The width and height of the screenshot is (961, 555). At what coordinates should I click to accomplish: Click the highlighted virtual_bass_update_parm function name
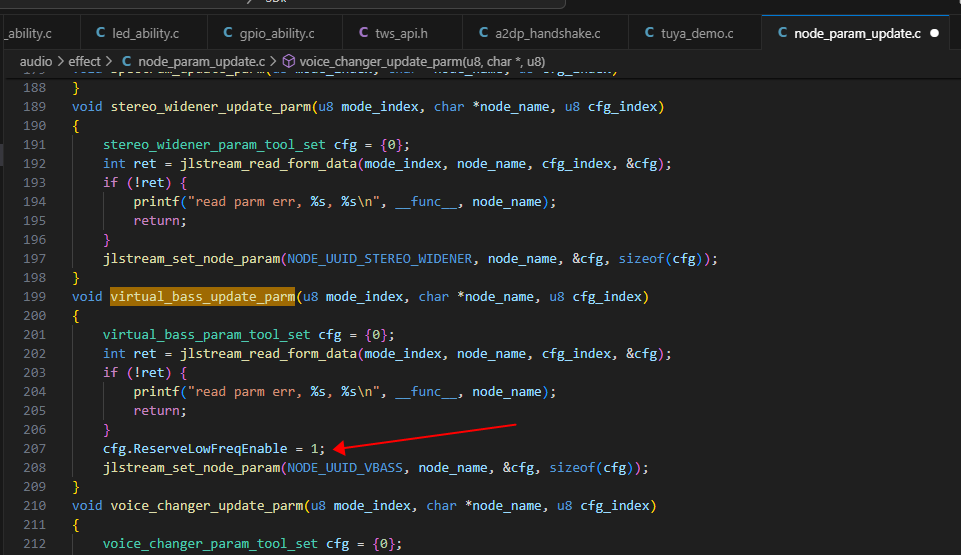[x=202, y=296]
